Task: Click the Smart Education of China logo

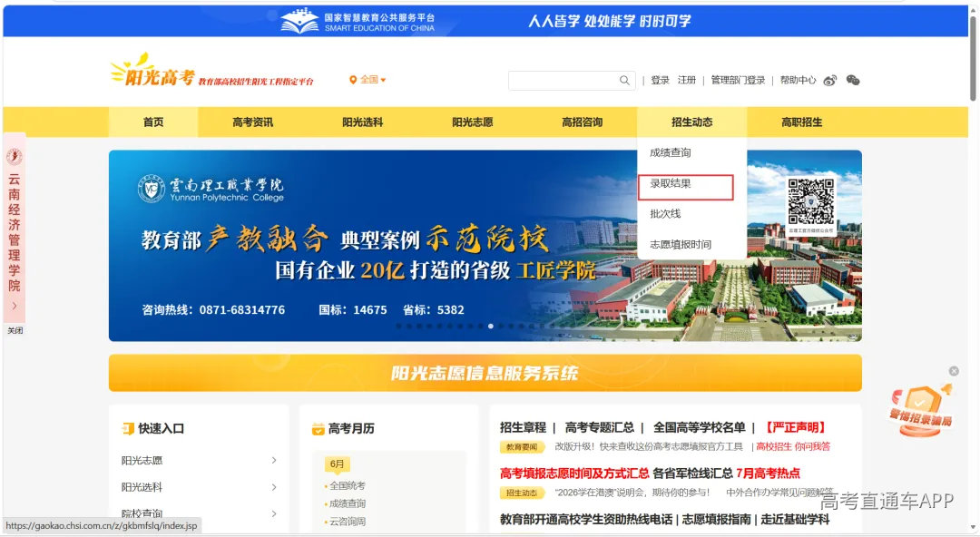Action: tap(358, 21)
